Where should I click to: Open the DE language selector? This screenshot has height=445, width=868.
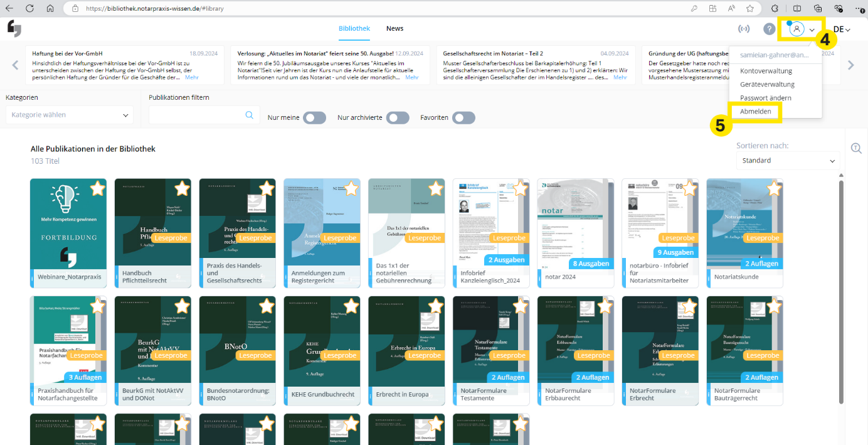pos(841,29)
